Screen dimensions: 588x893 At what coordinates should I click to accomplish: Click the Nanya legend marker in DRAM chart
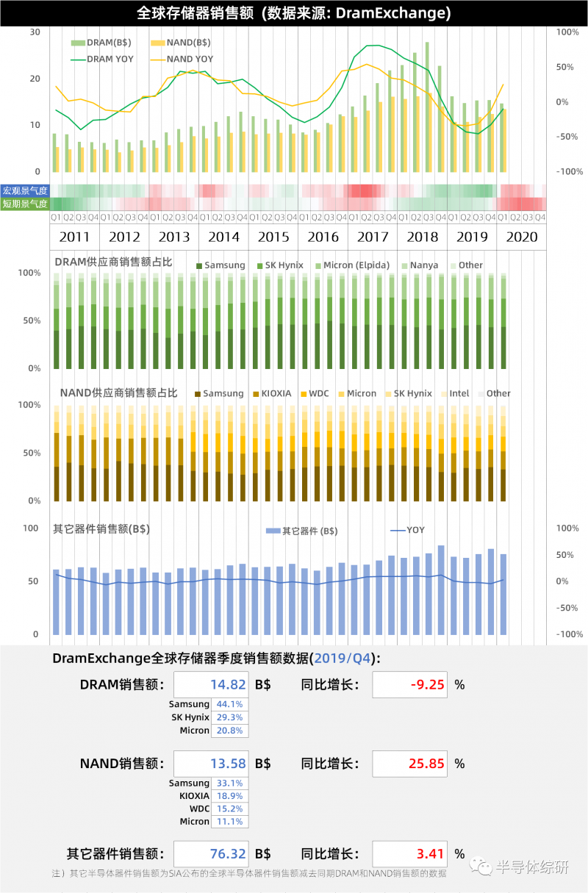point(405,265)
